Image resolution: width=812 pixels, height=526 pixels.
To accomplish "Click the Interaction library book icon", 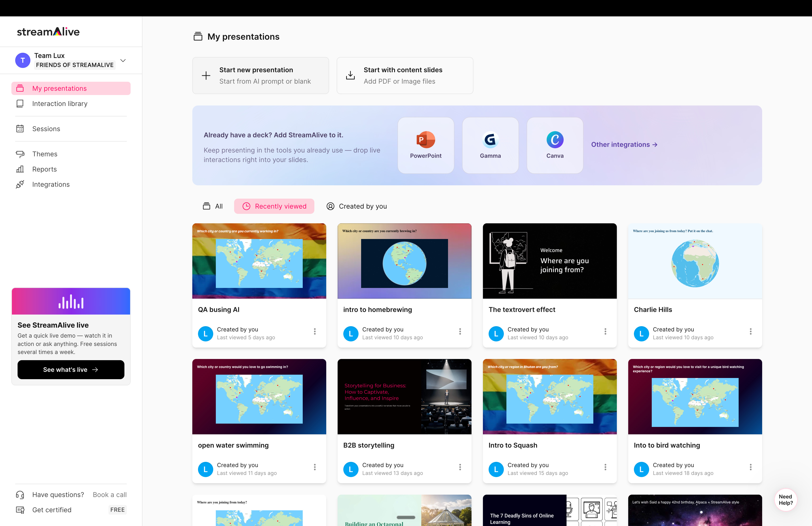I will 20,103.
